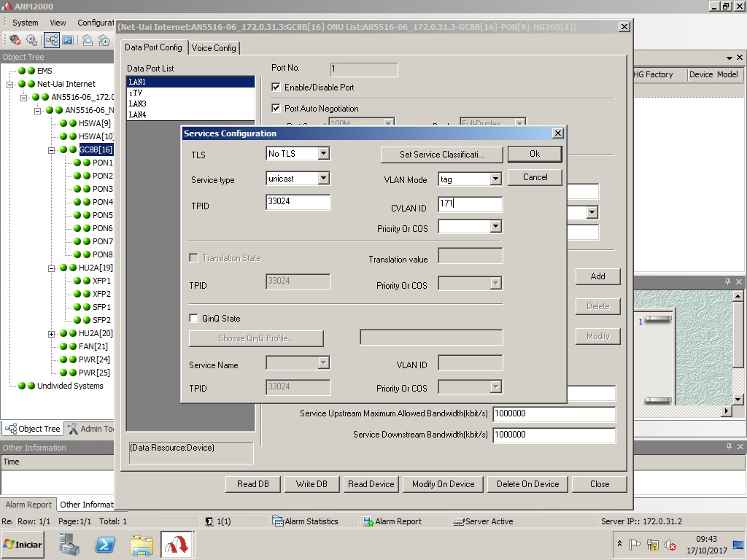Click the gear settings toolbar icon
Image resolution: width=747 pixels, height=560 pixels.
click(31, 40)
